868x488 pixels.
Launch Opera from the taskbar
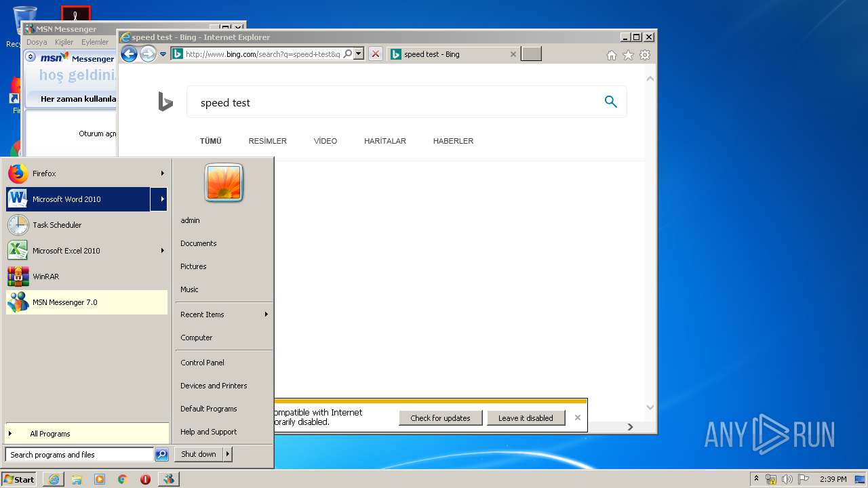145,479
